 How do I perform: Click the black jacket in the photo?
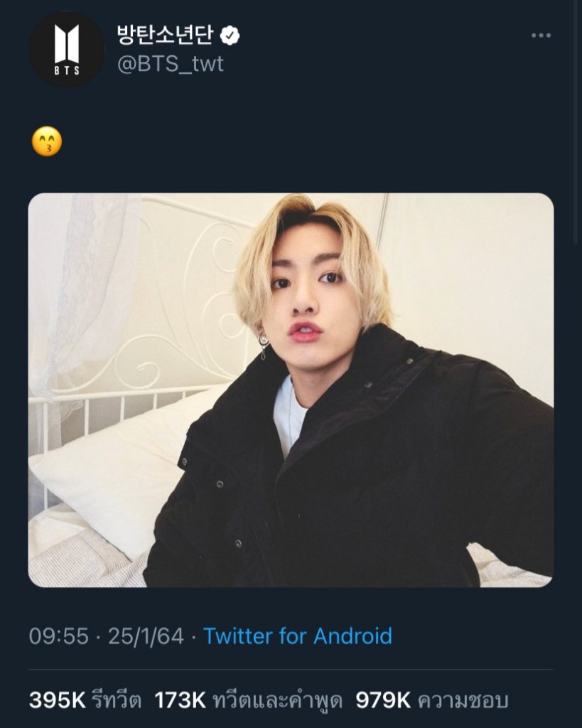coord(398,483)
